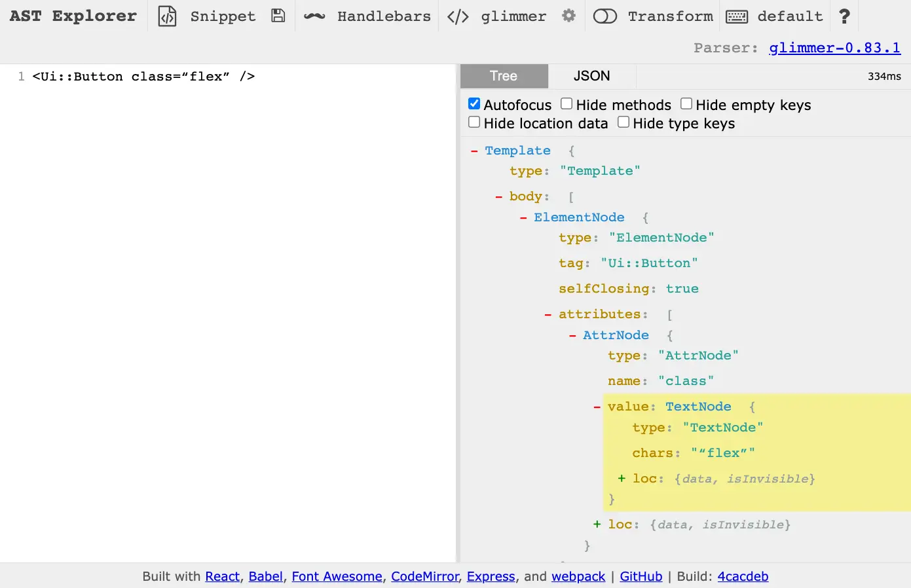Click the Handlebars mustache icon
This screenshot has width=911, height=588.
coord(314,16)
